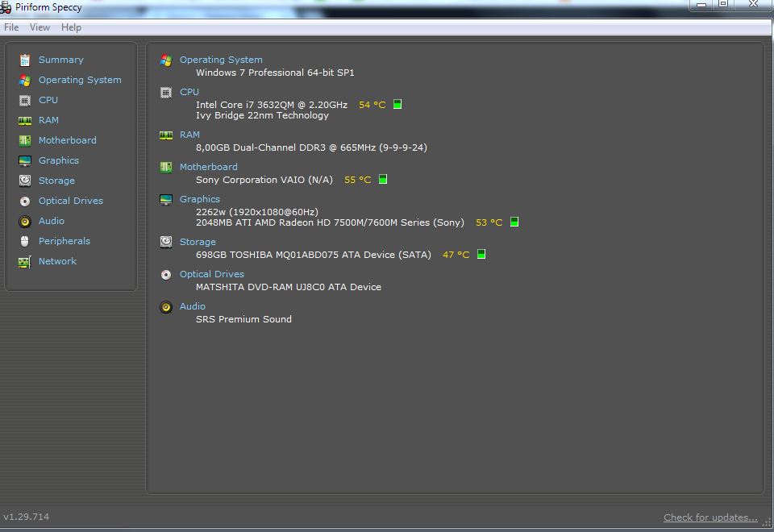
Task: Click the Network card icon in sidebar
Action: [x=25, y=262]
